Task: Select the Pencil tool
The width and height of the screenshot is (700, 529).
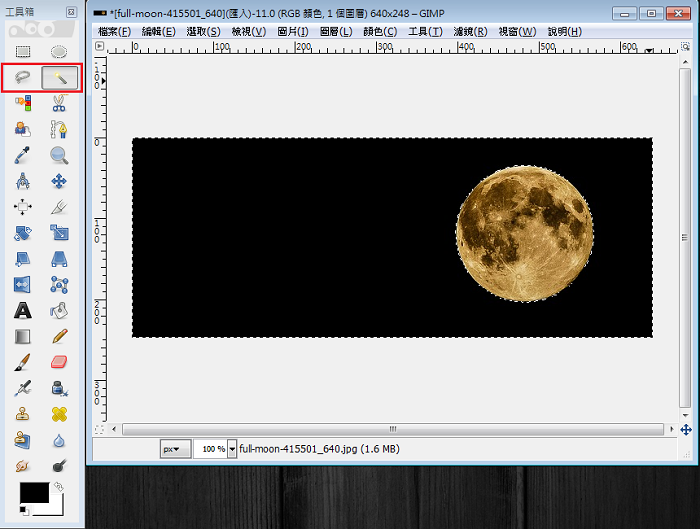Action: pyautogui.click(x=59, y=337)
